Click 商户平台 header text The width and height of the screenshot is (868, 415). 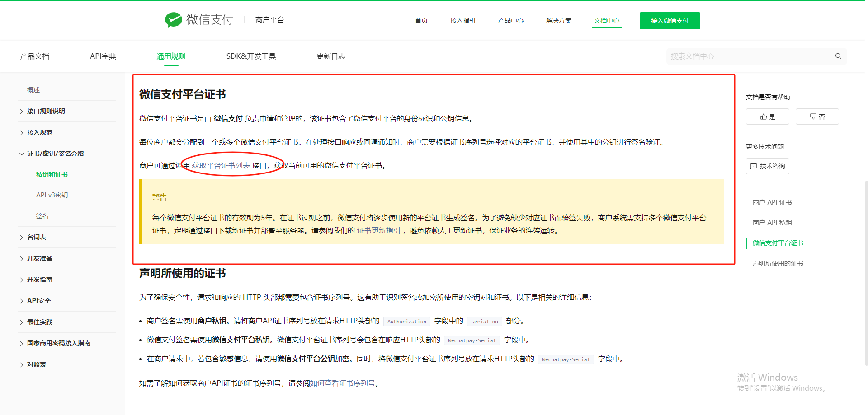click(x=270, y=20)
